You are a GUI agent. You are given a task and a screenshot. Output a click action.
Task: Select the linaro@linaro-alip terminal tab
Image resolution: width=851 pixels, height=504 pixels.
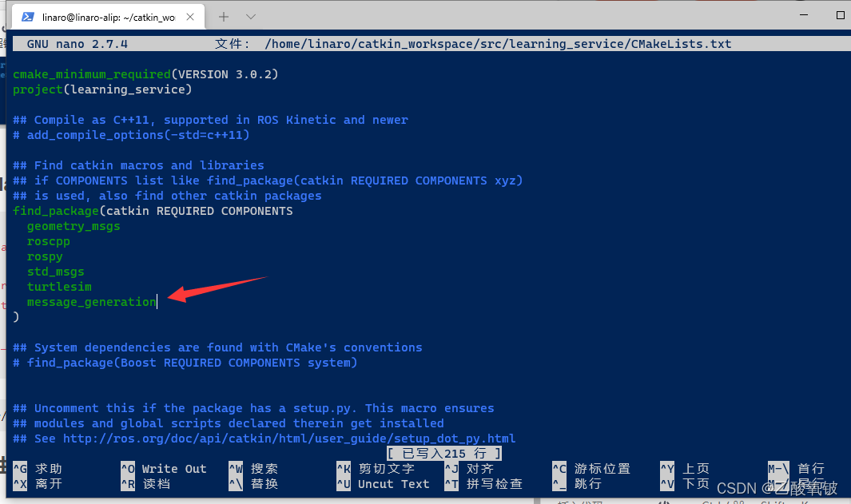[x=108, y=17]
